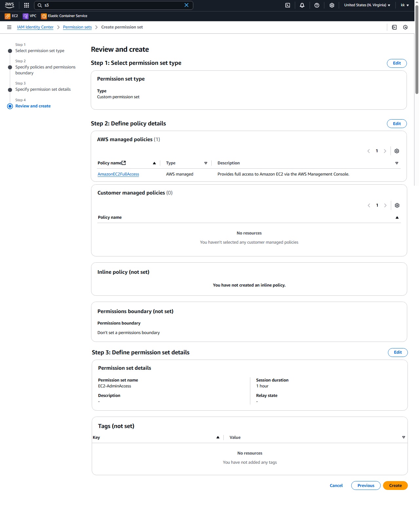
Task: Open the AWS services grid menu
Action: click(x=27, y=5)
